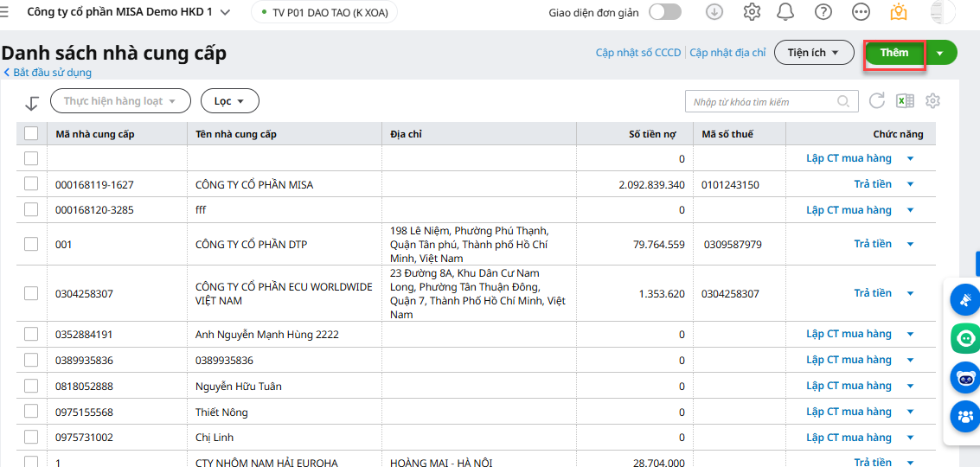Viewport: 980px width, 467px height.
Task: Open the Lọc filter dropdown
Action: 229,101
